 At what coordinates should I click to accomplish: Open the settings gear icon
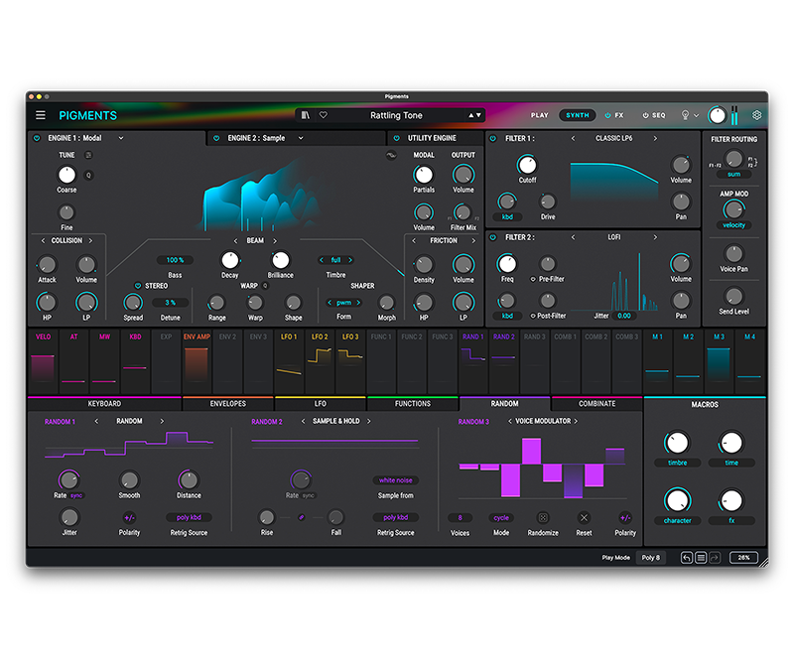757,115
